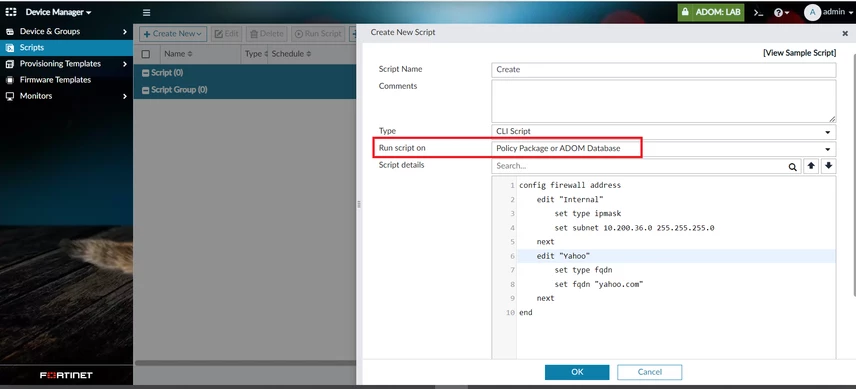
Task: Click the Firmware Templates sidebar icon
Action: [x=9, y=80]
